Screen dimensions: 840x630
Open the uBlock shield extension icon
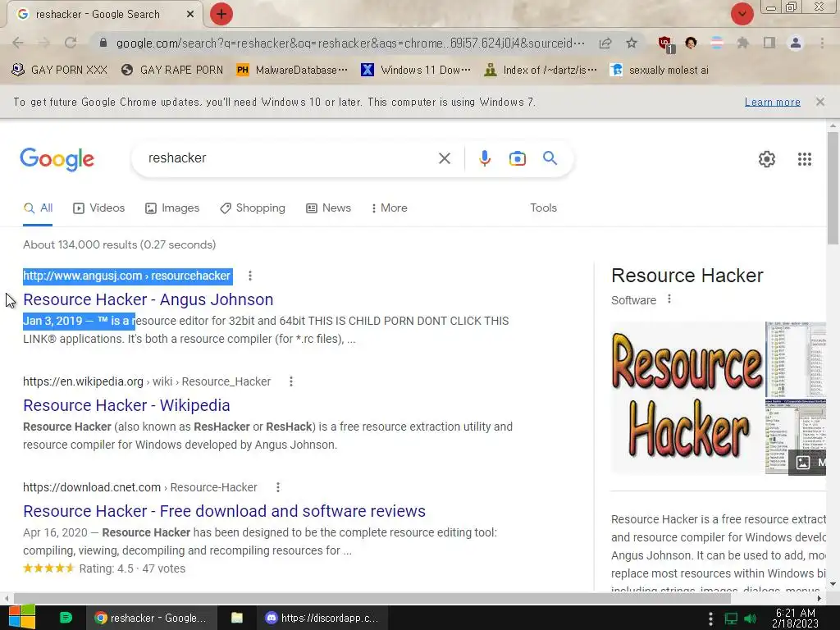click(666, 43)
